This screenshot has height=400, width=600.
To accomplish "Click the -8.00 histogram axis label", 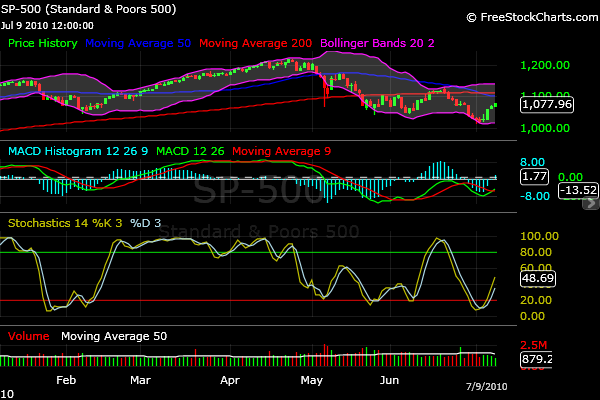I will click(535, 196).
